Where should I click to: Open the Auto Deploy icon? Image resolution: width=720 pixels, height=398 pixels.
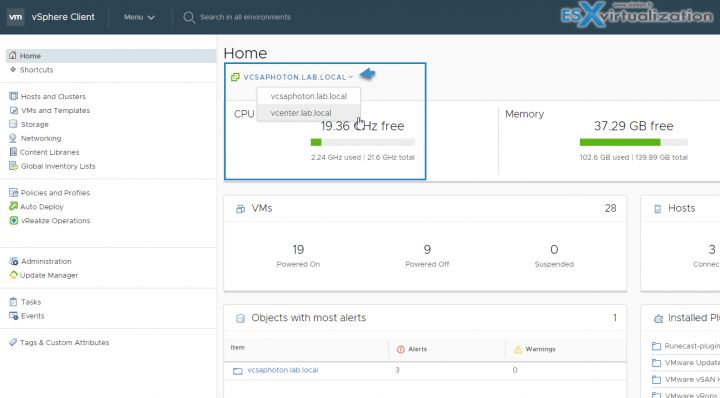[13, 207]
